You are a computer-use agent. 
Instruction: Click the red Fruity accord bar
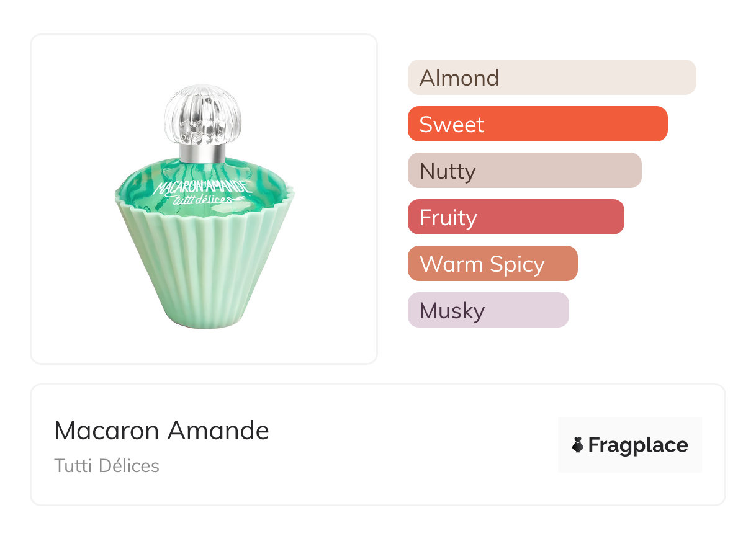point(515,217)
